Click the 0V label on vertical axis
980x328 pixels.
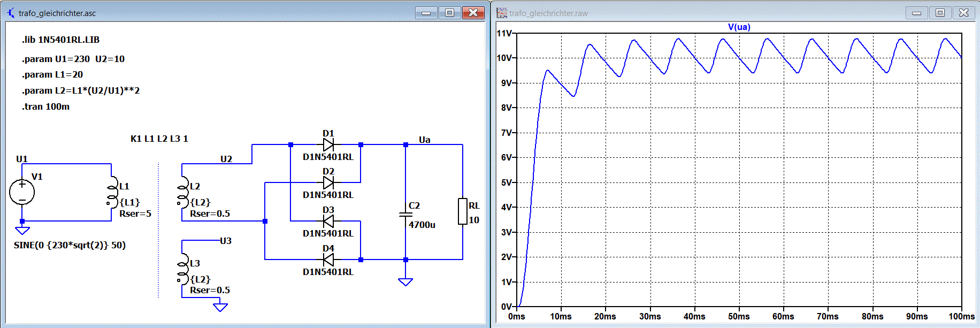[507, 307]
